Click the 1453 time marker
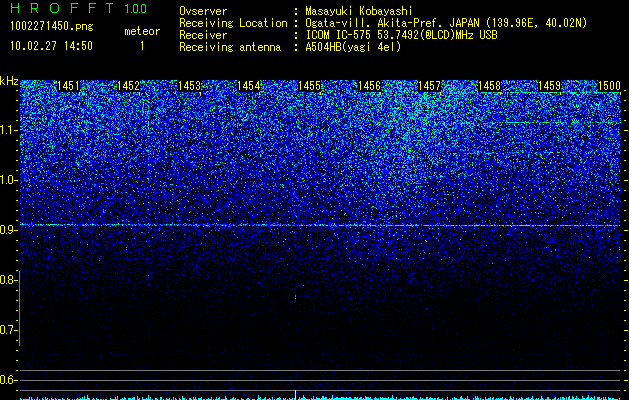Viewport: 629px width, 400px height. (189, 86)
